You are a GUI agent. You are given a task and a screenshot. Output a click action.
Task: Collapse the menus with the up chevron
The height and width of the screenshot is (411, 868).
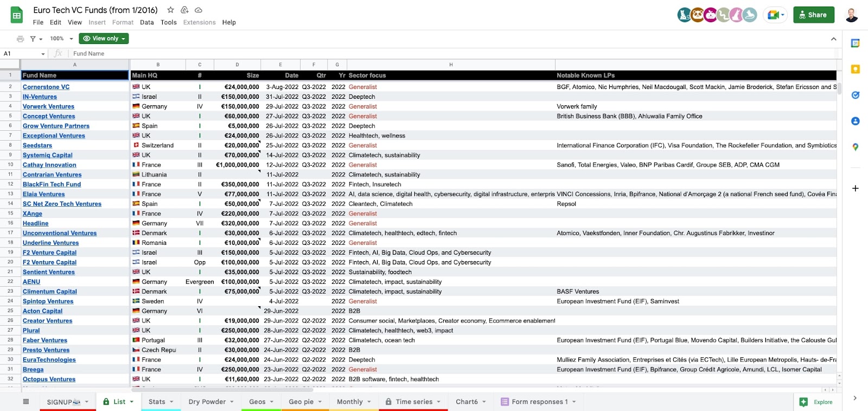pos(833,39)
